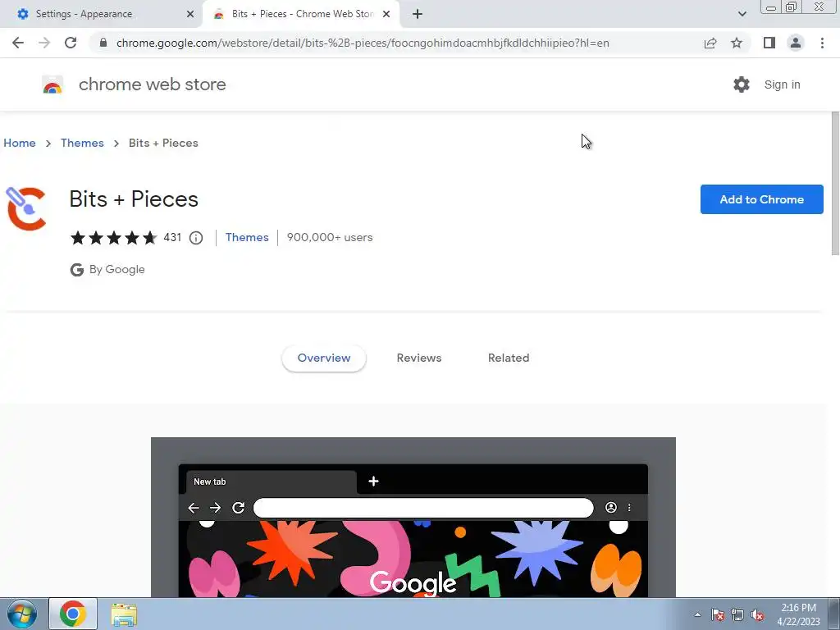Open Themes category link near user count
Viewport: 840px width, 630px height.
[x=247, y=237]
